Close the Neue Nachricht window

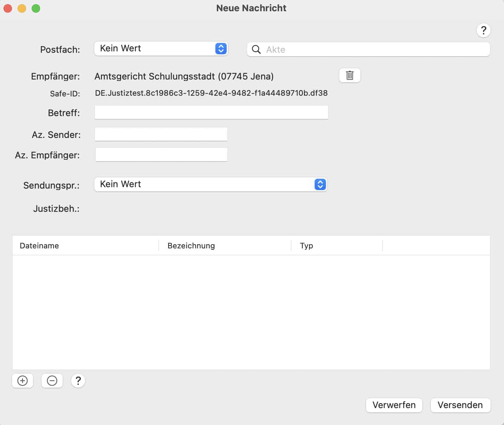[x=8, y=8]
